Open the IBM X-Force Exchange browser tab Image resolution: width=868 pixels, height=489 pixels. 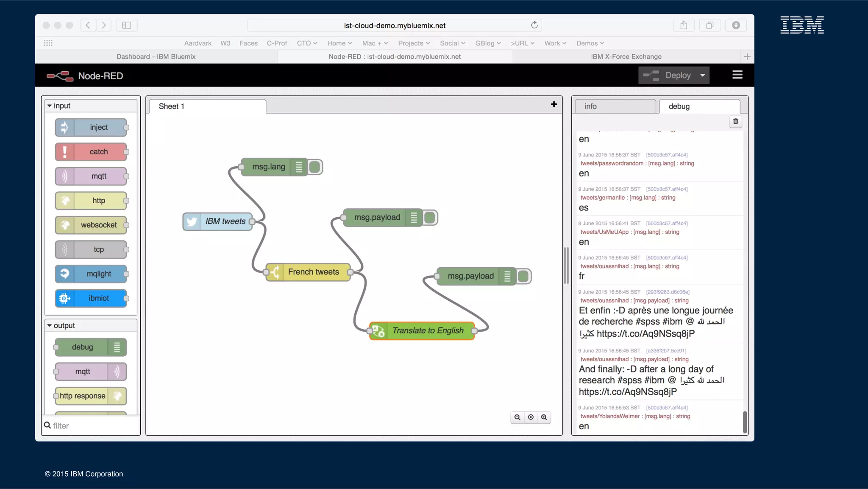click(x=626, y=56)
